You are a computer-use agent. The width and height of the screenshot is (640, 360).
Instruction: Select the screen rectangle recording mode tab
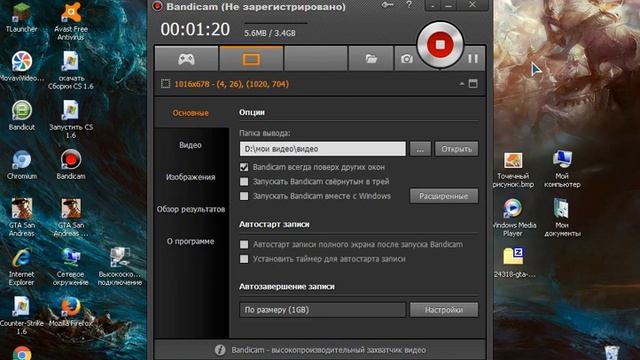coord(251,59)
